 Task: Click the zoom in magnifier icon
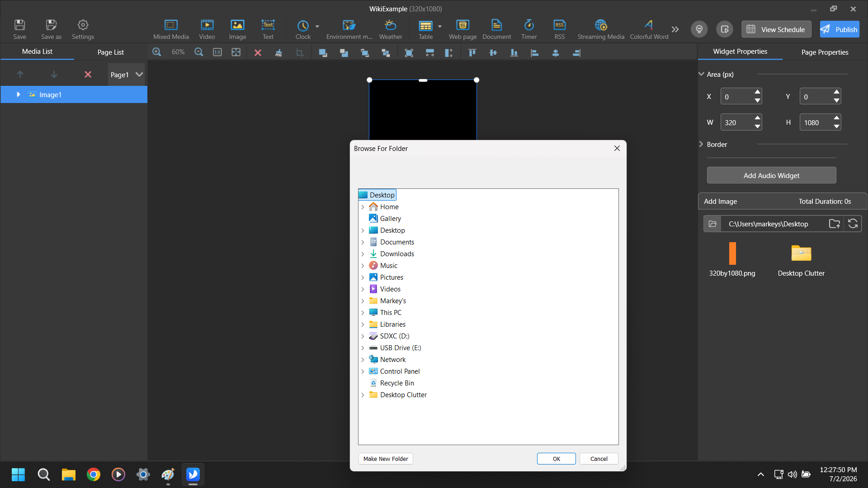[x=157, y=52]
